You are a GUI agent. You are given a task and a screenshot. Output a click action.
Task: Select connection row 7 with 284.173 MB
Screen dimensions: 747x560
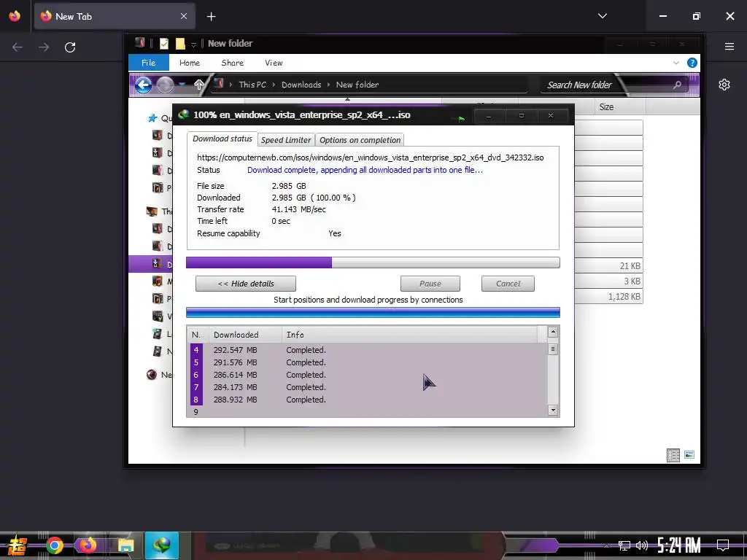368,387
